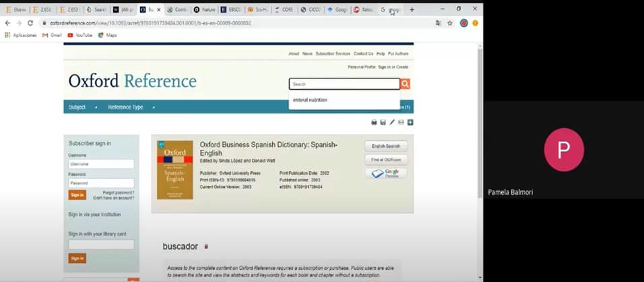Click into the Search input field
The height and width of the screenshot is (282, 644).
pyautogui.click(x=344, y=84)
